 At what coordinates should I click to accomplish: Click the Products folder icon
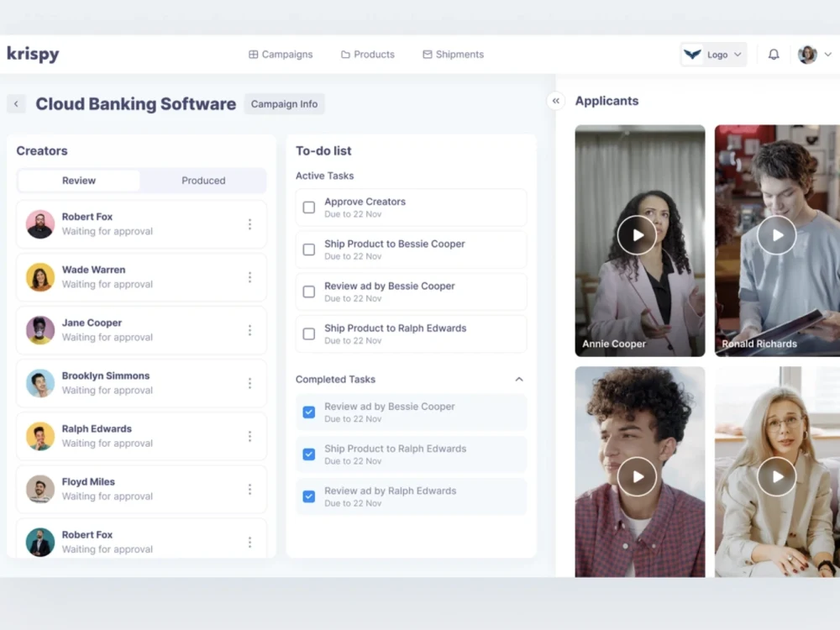tap(345, 54)
